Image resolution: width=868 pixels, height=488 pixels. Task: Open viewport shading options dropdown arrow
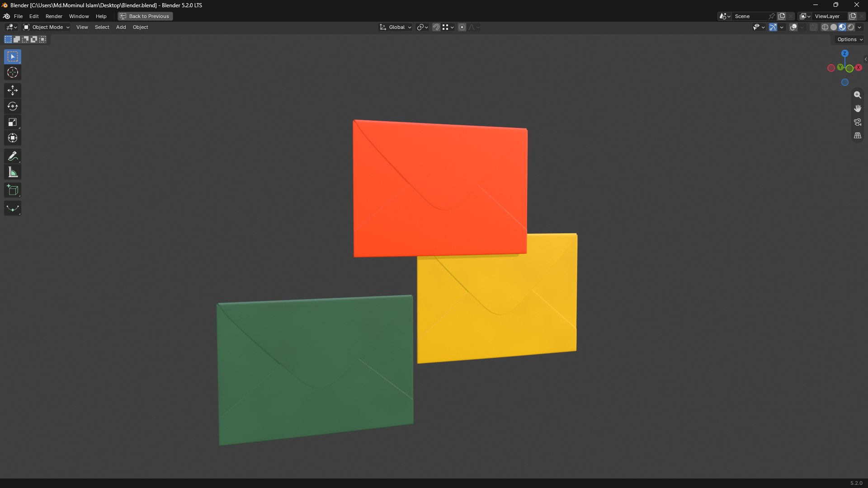tap(860, 28)
